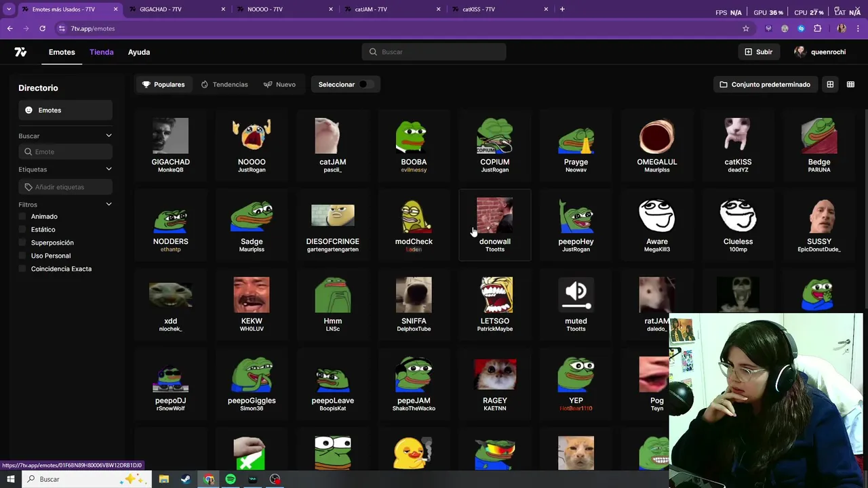Focus the top Buscar search field
The height and width of the screenshot is (488, 868).
[434, 52]
